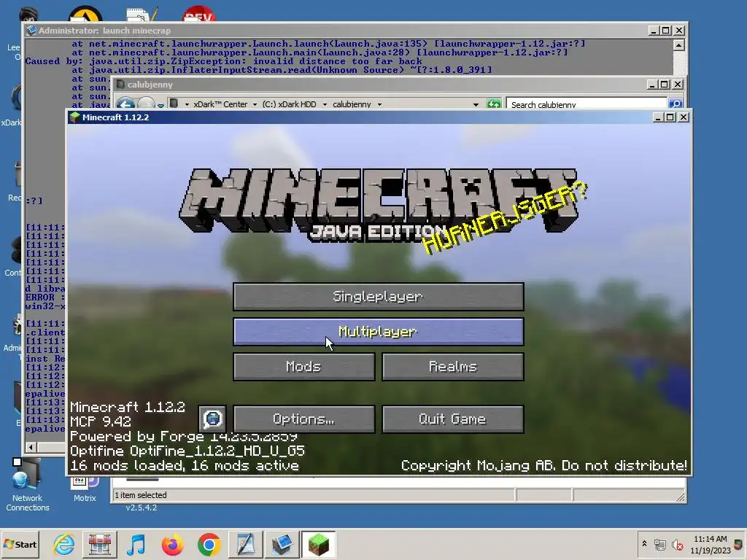Open Minecraft Realms
This screenshot has width=747, height=560.
point(452,367)
